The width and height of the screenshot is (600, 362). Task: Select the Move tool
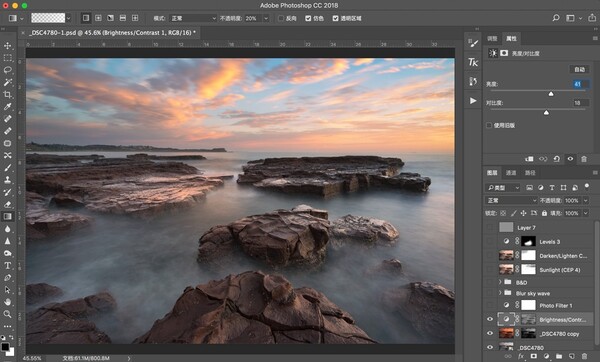7,46
